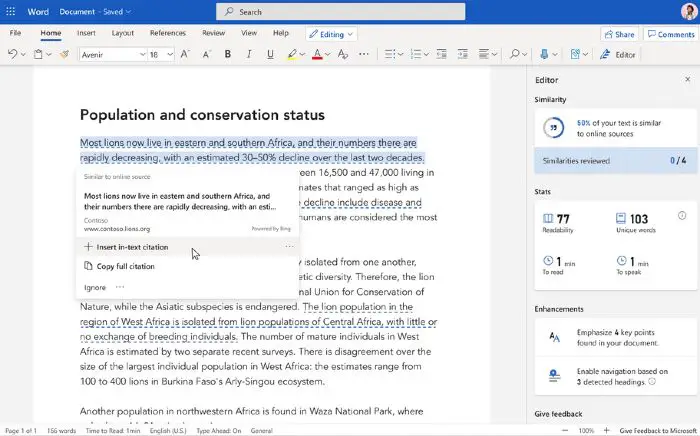The width and height of the screenshot is (700, 436).
Task: Click the Decrease Indent icon
Action: tap(442, 54)
